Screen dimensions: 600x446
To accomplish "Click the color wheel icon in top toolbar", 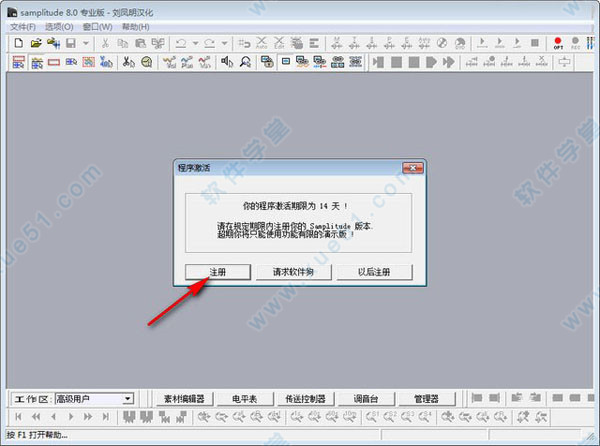I will tap(442, 43).
